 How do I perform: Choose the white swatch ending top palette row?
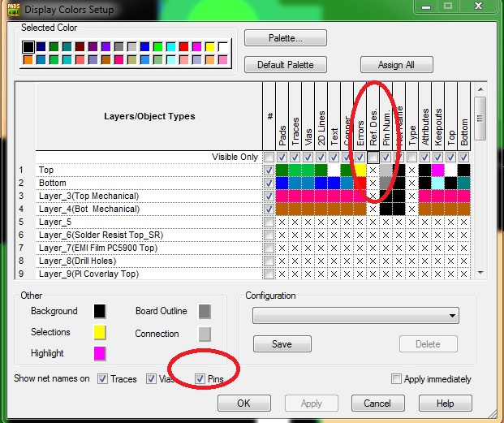click(222, 47)
